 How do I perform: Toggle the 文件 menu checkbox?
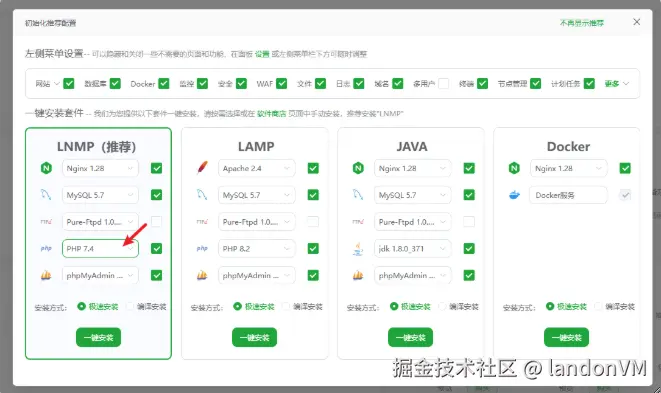320,83
